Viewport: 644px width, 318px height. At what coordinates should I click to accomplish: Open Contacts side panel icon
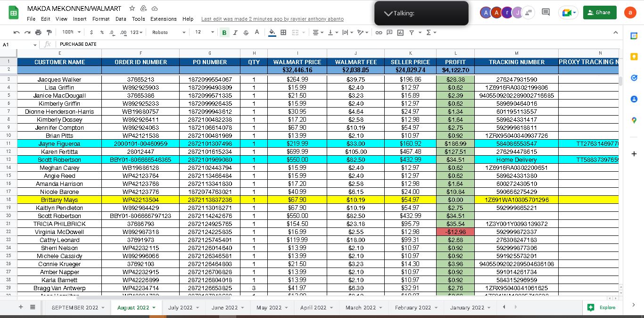(x=634, y=99)
